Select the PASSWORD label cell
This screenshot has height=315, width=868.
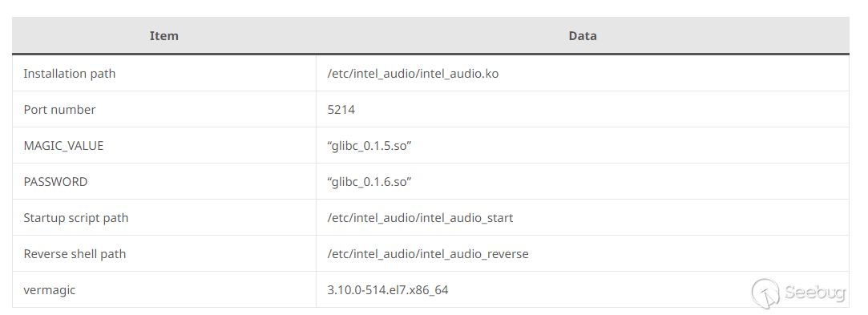(164, 182)
